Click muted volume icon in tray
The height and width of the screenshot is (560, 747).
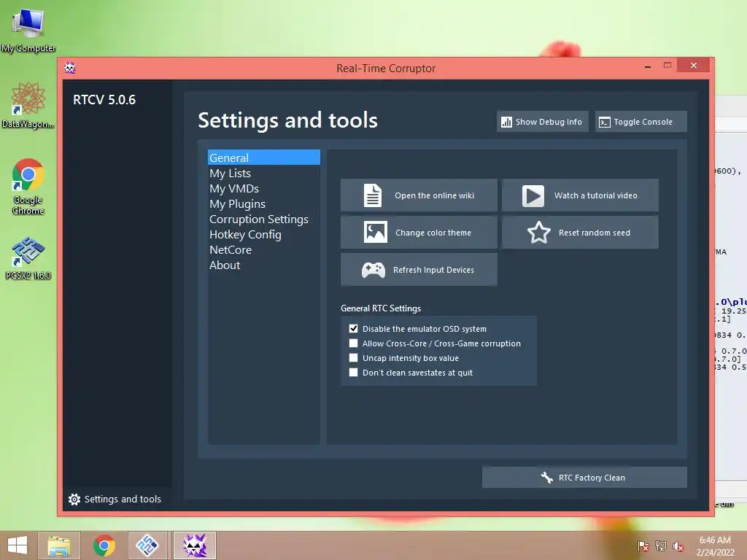[x=678, y=545]
